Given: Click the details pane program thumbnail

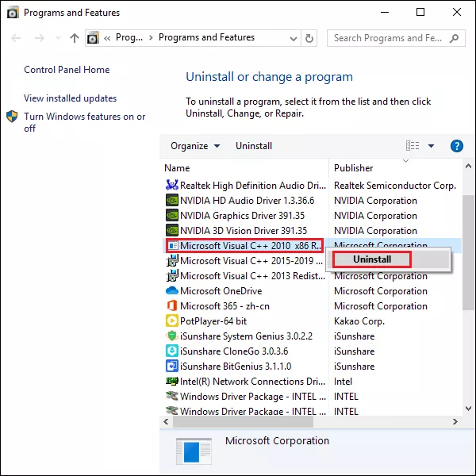Looking at the screenshot, I should [x=194, y=451].
